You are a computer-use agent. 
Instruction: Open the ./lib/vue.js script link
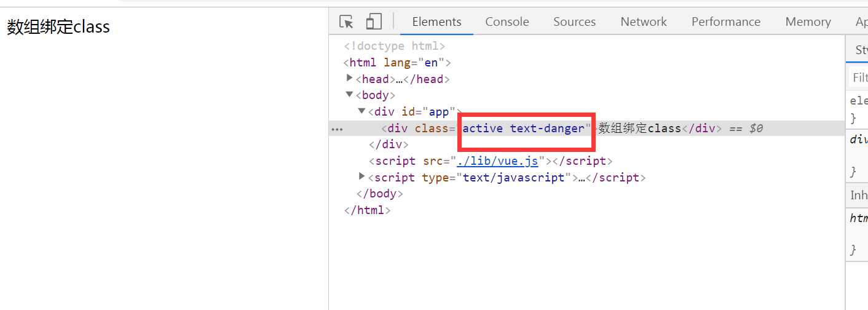[497, 161]
